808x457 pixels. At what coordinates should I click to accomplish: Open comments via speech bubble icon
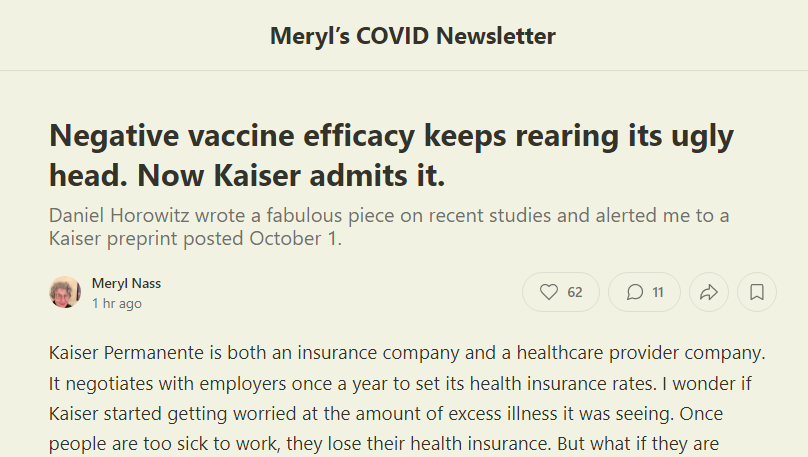(634, 292)
